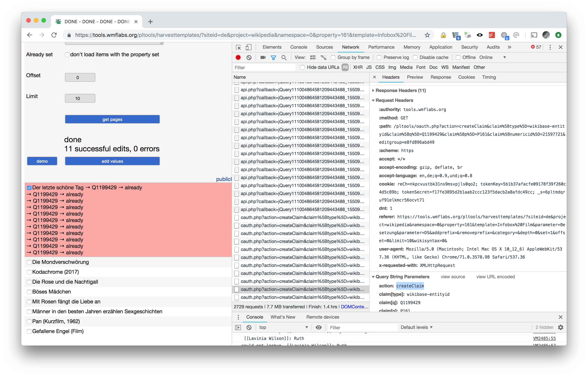Screen dimensions: 588x376
Task: Clear the network log with the clear icon
Action: point(249,57)
